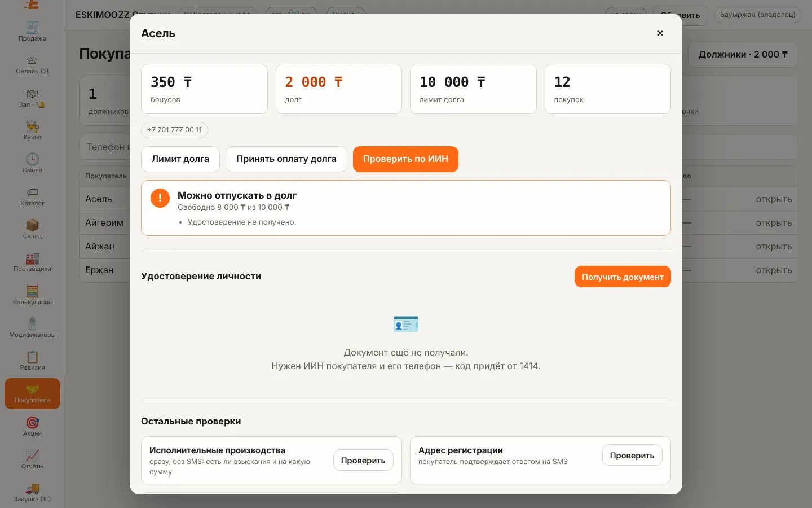Click the Покупатель column header
The height and width of the screenshot is (508, 812).
pyautogui.click(x=106, y=176)
